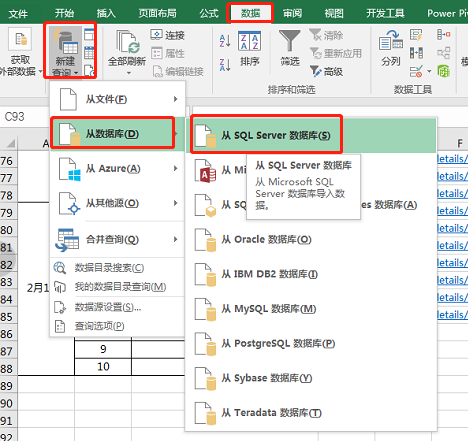The width and height of the screenshot is (468, 441).
Task: Expand the 从其他源(O) submenu
Action: tap(117, 203)
